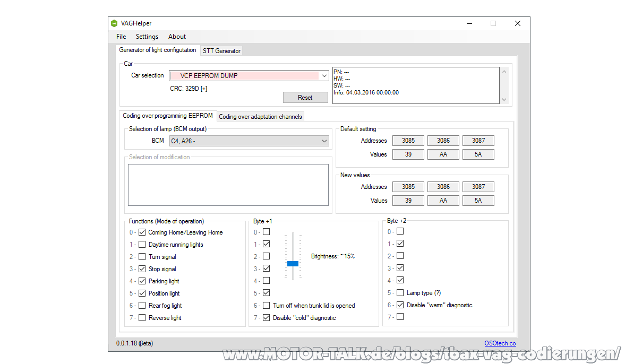625x364 pixels.
Task: Toggle the Rear fog light checkbox
Action: pyautogui.click(x=142, y=306)
